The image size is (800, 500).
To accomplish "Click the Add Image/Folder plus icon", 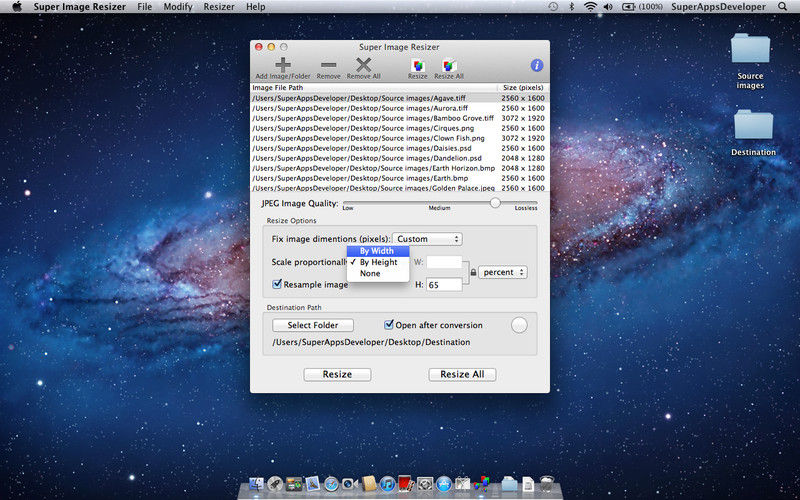I will 283,65.
